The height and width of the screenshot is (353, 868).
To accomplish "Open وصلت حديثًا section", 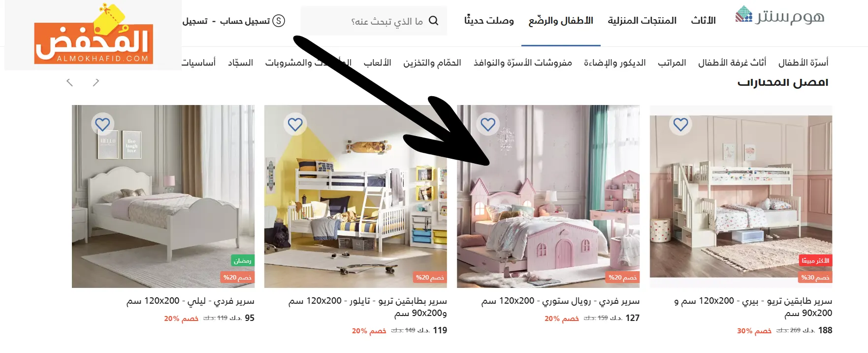I will [x=489, y=21].
